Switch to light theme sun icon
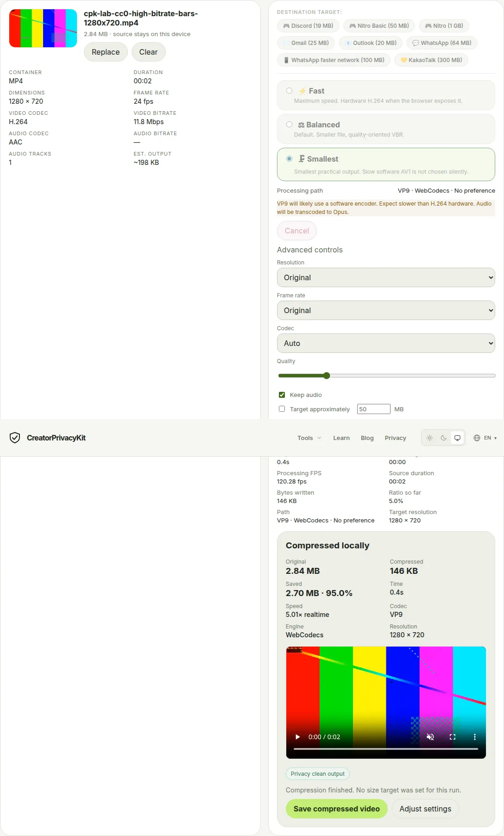The width and height of the screenshot is (504, 836). [x=430, y=438]
